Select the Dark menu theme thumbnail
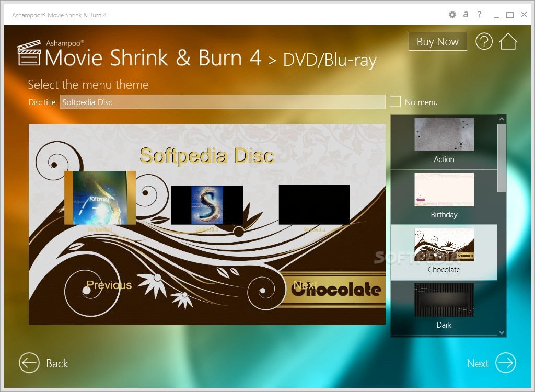 pyautogui.click(x=444, y=300)
